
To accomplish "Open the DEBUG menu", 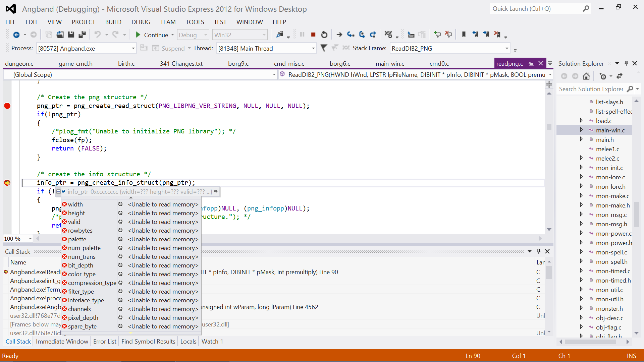I will click(141, 22).
